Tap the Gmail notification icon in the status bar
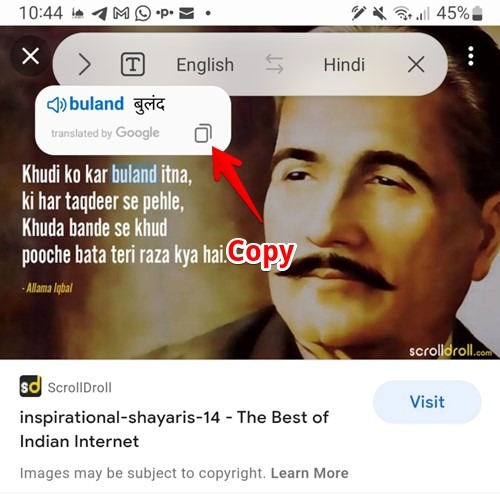The height and width of the screenshot is (503, 500). click(121, 13)
